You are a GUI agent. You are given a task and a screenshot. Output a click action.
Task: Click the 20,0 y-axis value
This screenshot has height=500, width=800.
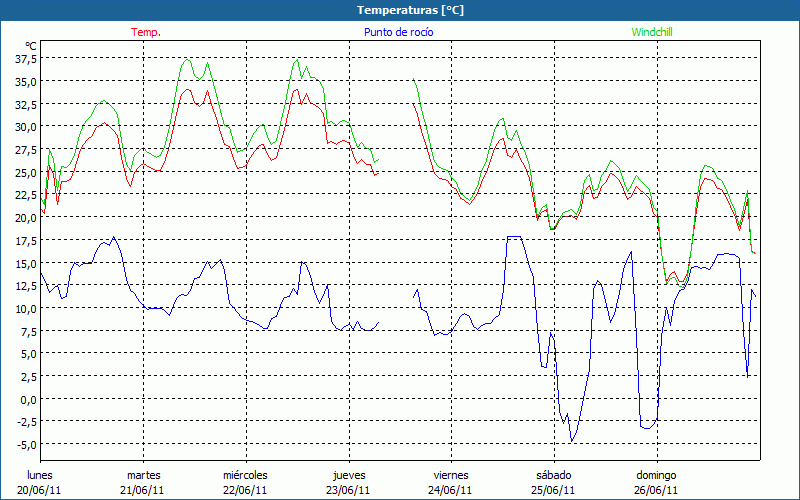coord(24,217)
